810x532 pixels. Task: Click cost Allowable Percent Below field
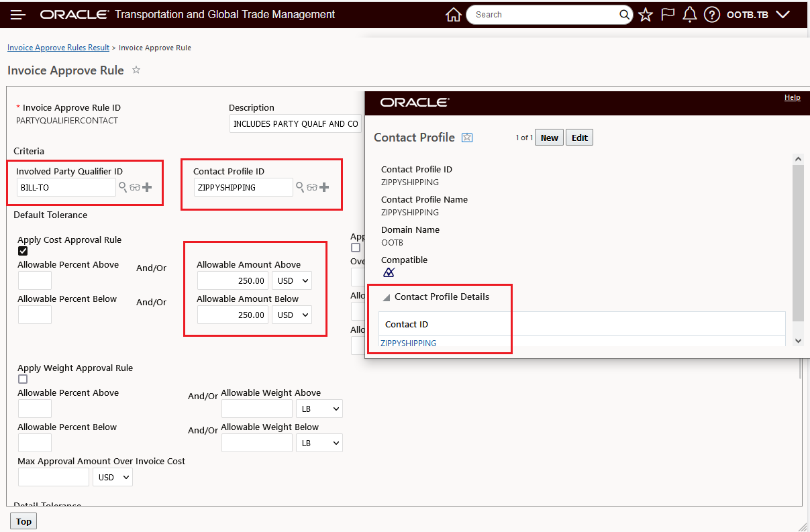tap(35, 315)
